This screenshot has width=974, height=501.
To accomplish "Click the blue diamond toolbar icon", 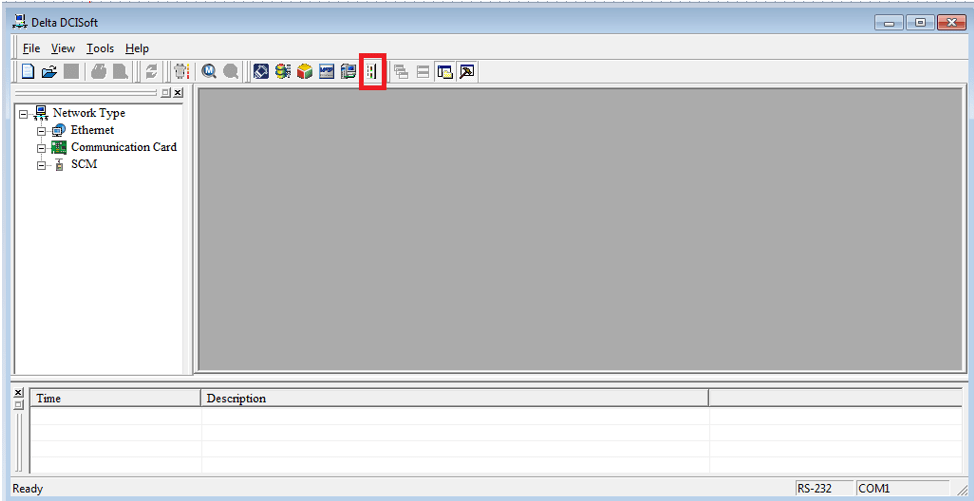I will (x=261, y=71).
